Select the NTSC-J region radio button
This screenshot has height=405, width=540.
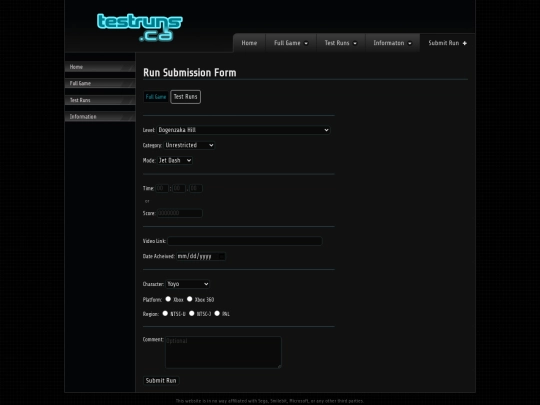pos(192,313)
